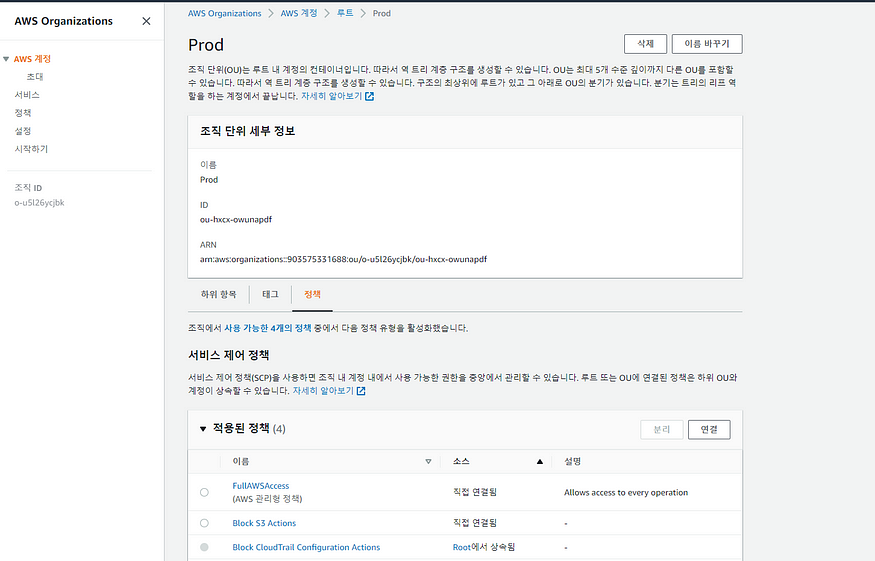875x561 pixels.
Task: Switch to the 하위 항목 tab
Action: point(218,294)
